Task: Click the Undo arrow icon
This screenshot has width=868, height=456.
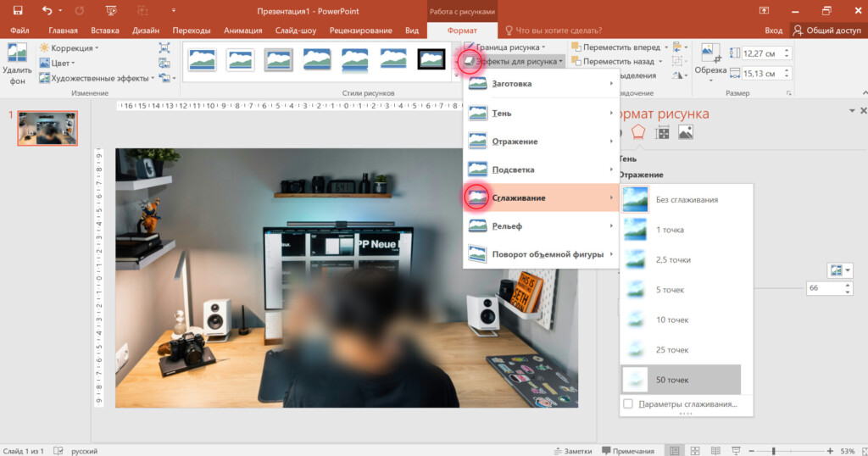Action: pyautogui.click(x=48, y=10)
